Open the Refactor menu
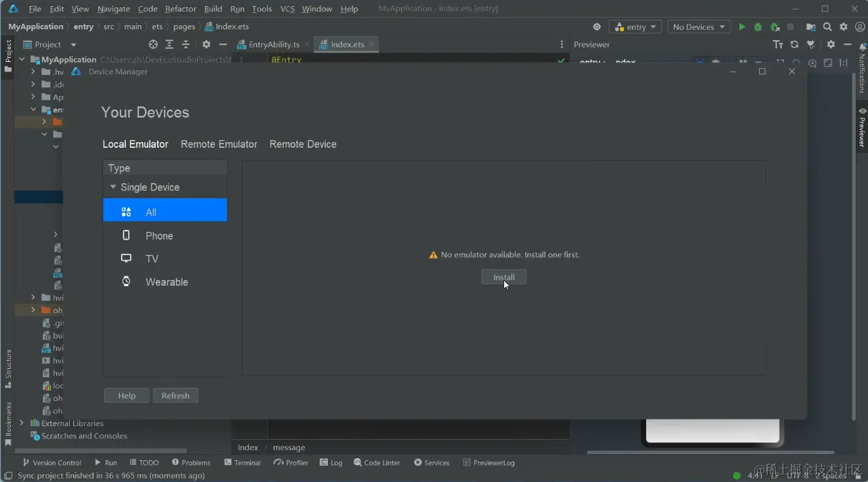The height and width of the screenshot is (482, 868). (180, 9)
